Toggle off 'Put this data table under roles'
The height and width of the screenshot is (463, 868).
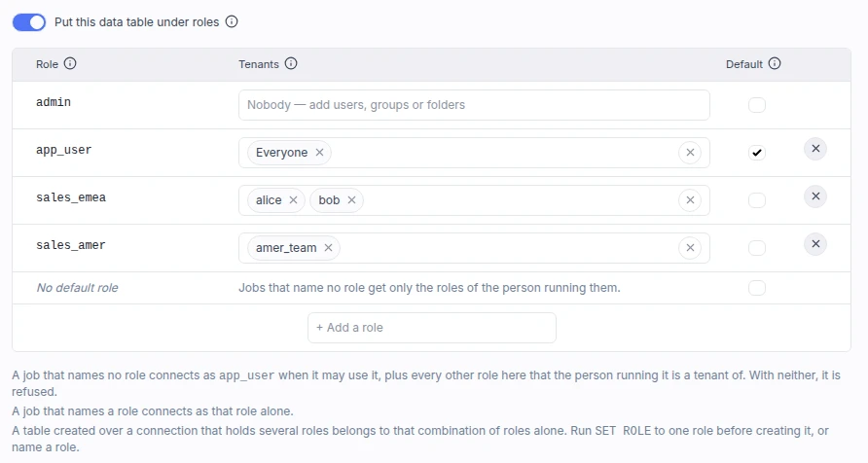(29, 22)
